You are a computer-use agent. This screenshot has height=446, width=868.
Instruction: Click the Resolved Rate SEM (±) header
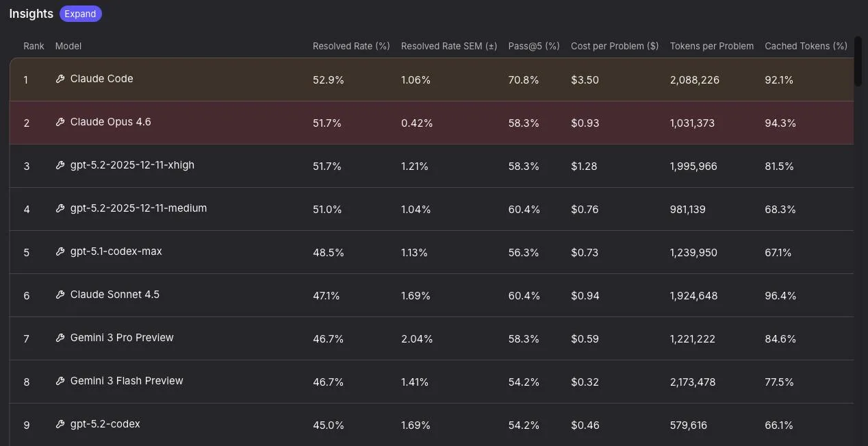449,46
